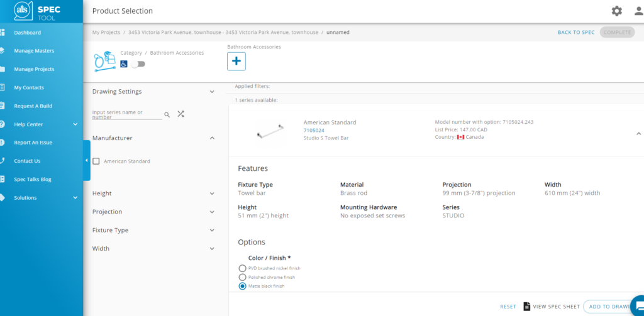
Task: Click the ADD TO DRAWING button
Action: (609, 307)
